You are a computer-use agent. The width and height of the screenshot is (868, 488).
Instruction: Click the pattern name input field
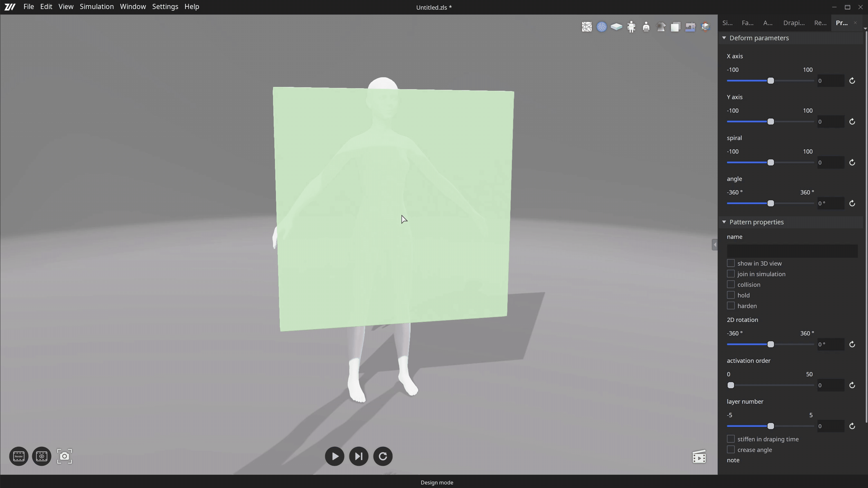[x=792, y=250]
